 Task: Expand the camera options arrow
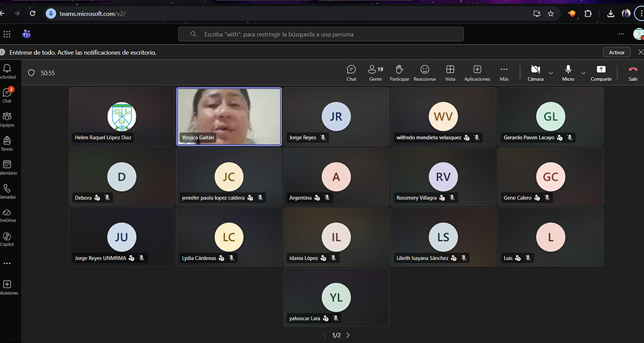tap(551, 73)
